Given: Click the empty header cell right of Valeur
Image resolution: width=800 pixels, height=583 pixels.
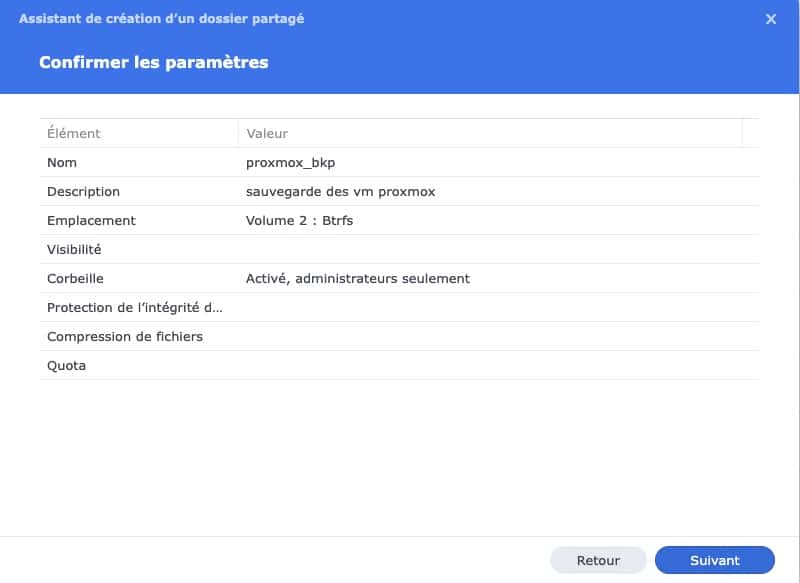Looking at the screenshot, I should pyautogui.click(x=750, y=133).
